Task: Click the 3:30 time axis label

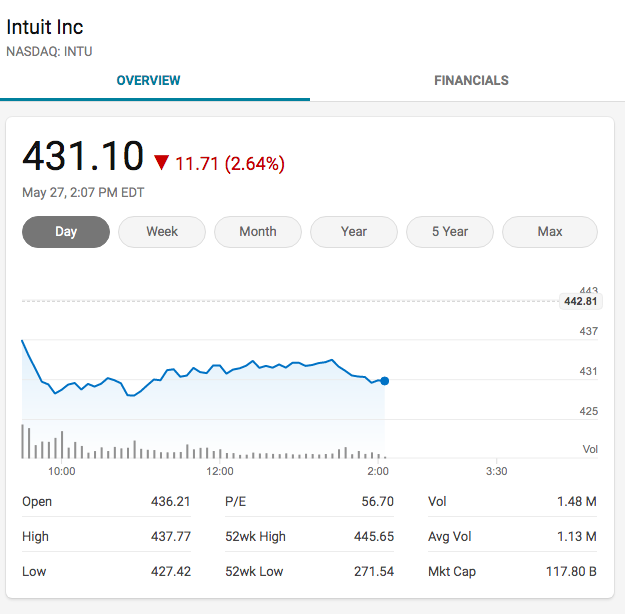Action: tap(497, 471)
